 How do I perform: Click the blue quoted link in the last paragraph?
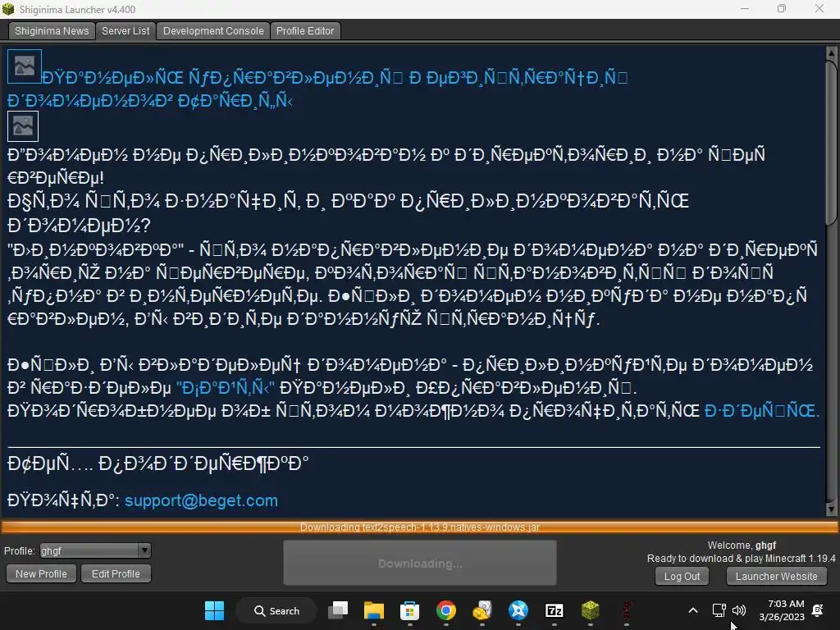coord(226,387)
